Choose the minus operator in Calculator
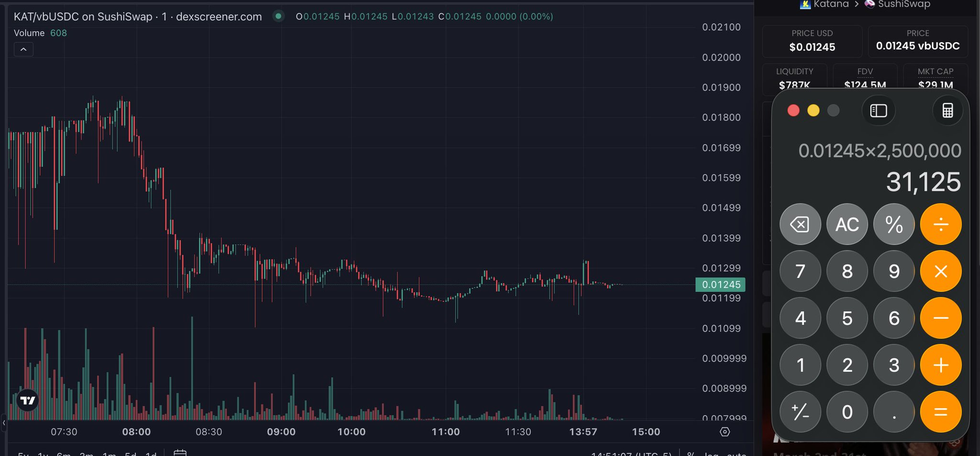 (941, 318)
